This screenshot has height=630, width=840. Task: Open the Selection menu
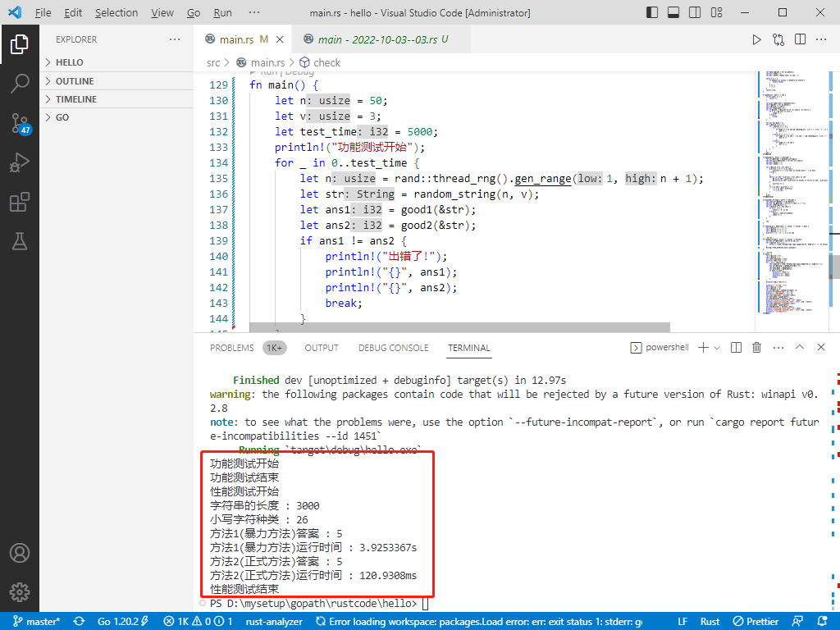(x=116, y=12)
